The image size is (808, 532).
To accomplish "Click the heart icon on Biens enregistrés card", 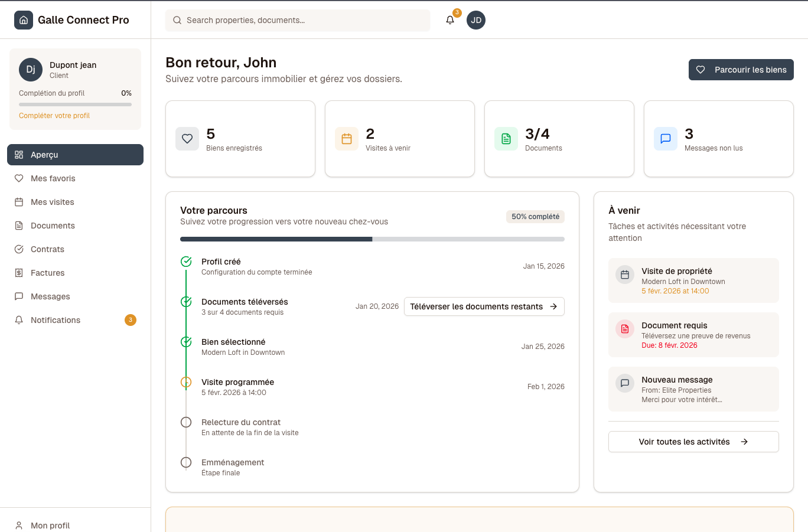I will 187,139.
